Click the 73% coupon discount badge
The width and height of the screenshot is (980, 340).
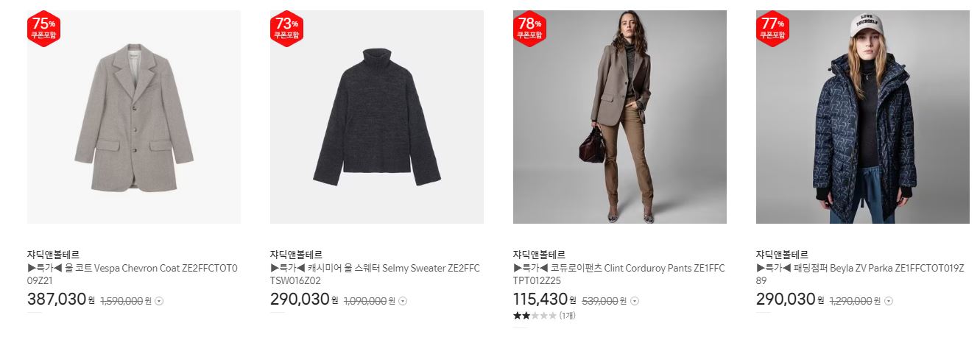pos(286,29)
